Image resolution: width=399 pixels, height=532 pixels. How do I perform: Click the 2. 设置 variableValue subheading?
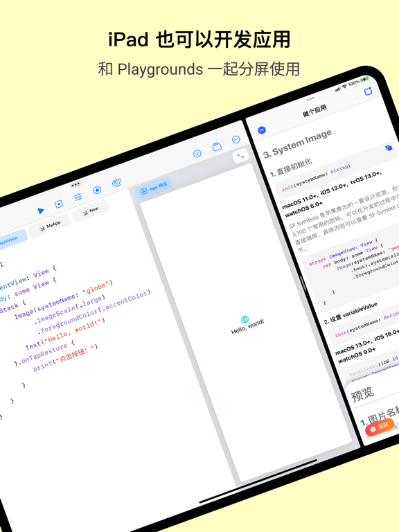click(350, 312)
